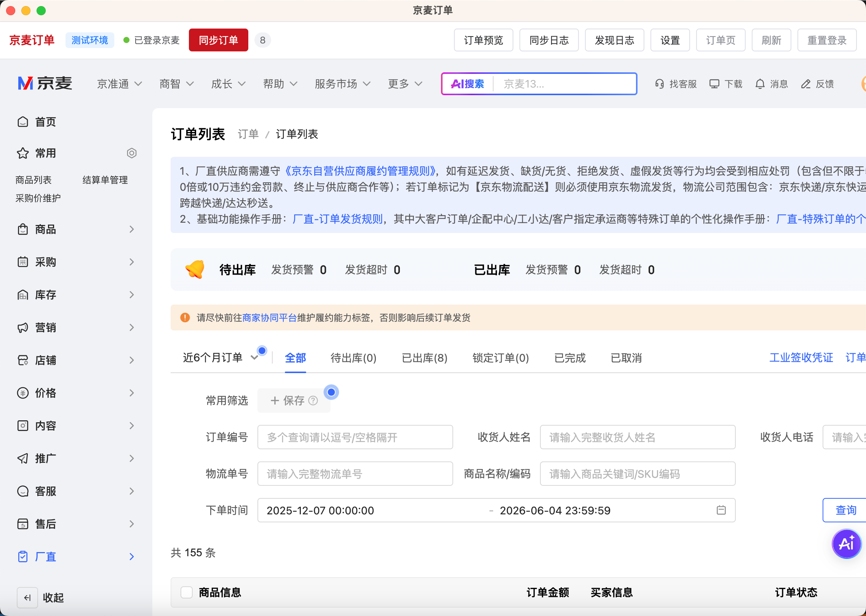Select the 全部 orders tab
Screen dimensions: 866x616
(296, 358)
